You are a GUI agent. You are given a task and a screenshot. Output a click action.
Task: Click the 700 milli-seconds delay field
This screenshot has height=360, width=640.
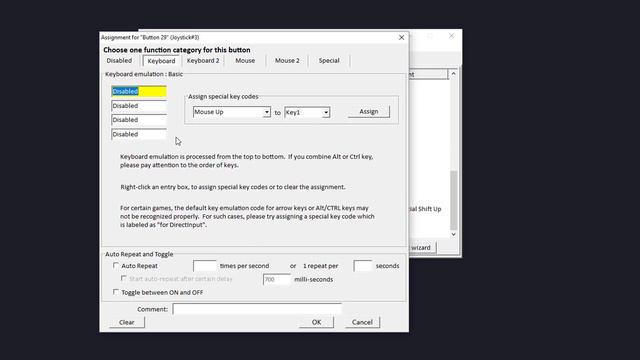pyautogui.click(x=277, y=280)
